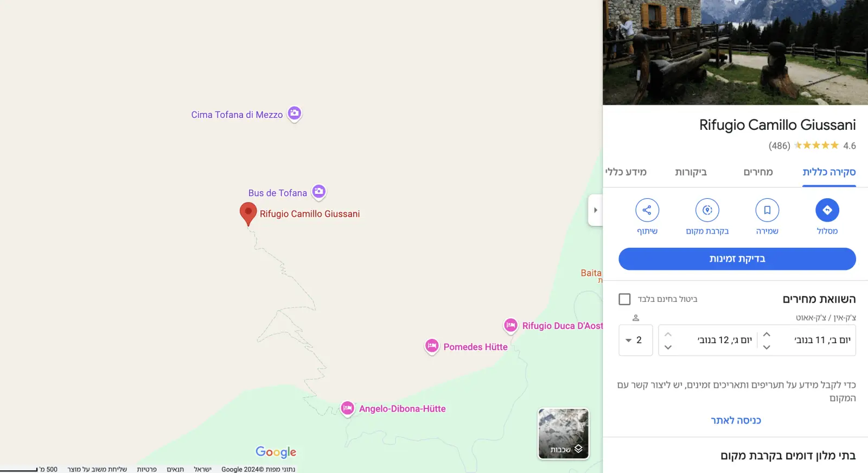Click the Angelo-Dibona-Hütte lodging marker

(347, 408)
